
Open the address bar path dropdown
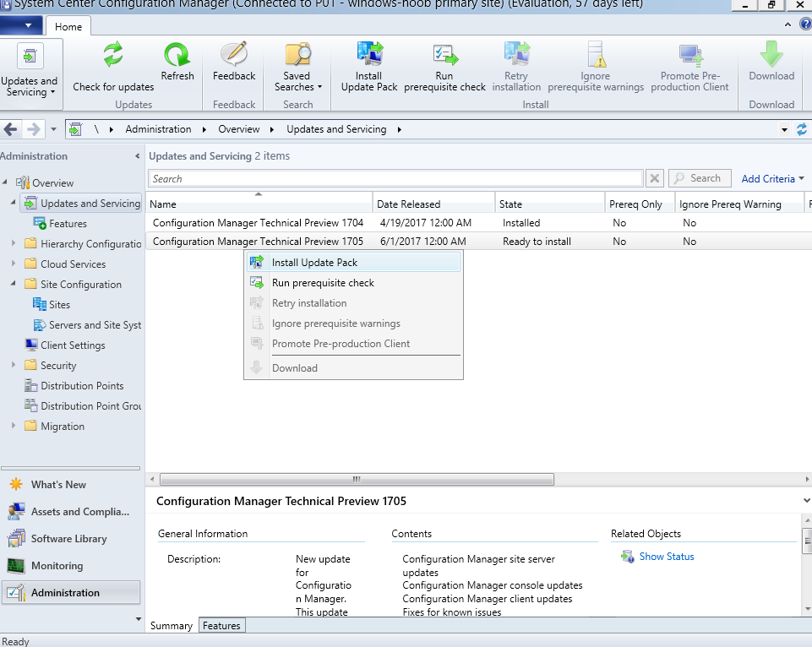(x=785, y=129)
